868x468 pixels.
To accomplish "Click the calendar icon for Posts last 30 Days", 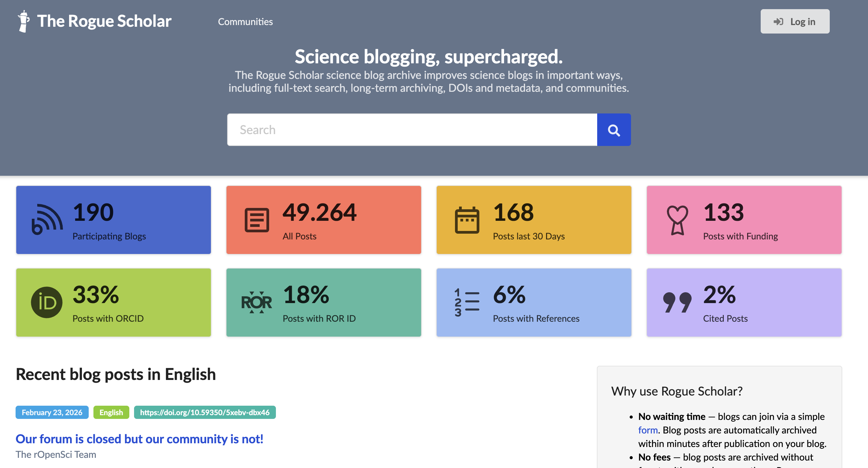I will (x=467, y=220).
